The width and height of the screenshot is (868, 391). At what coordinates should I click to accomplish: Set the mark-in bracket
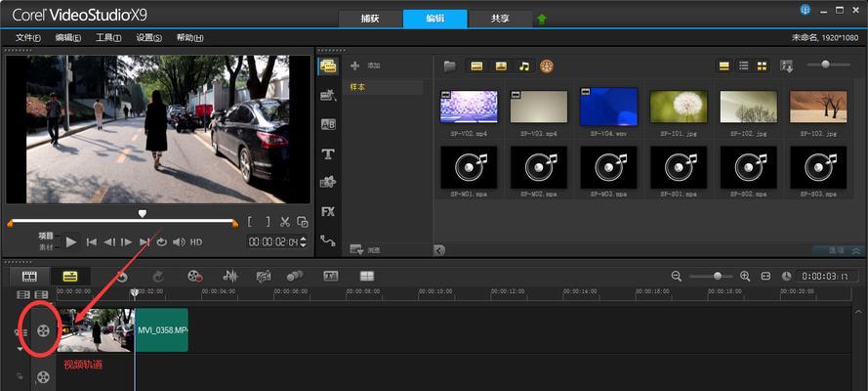click(x=250, y=222)
